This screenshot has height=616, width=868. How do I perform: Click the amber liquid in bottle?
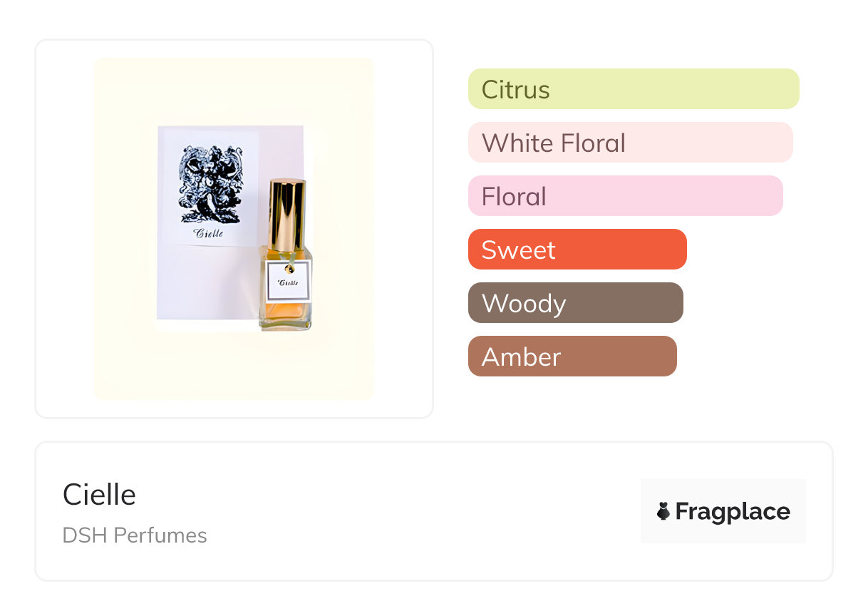pyautogui.click(x=284, y=312)
